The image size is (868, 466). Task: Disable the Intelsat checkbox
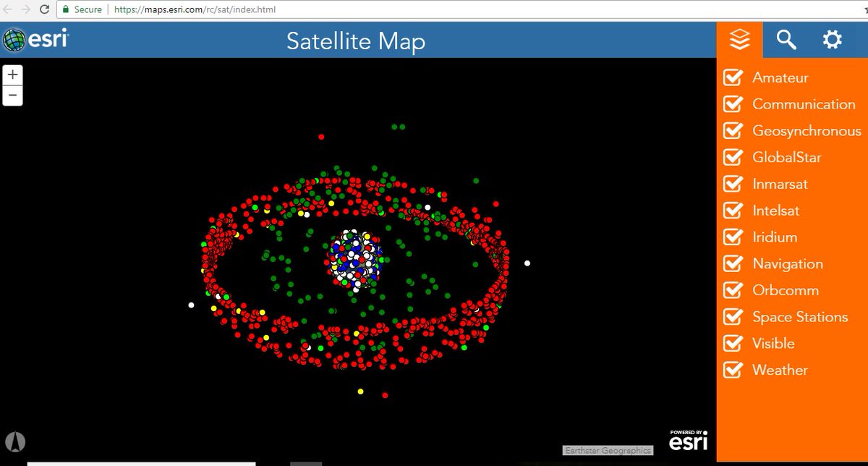[733, 211]
